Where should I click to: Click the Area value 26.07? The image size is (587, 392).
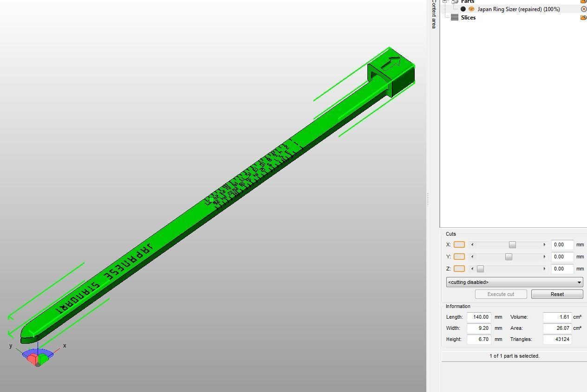click(557, 328)
